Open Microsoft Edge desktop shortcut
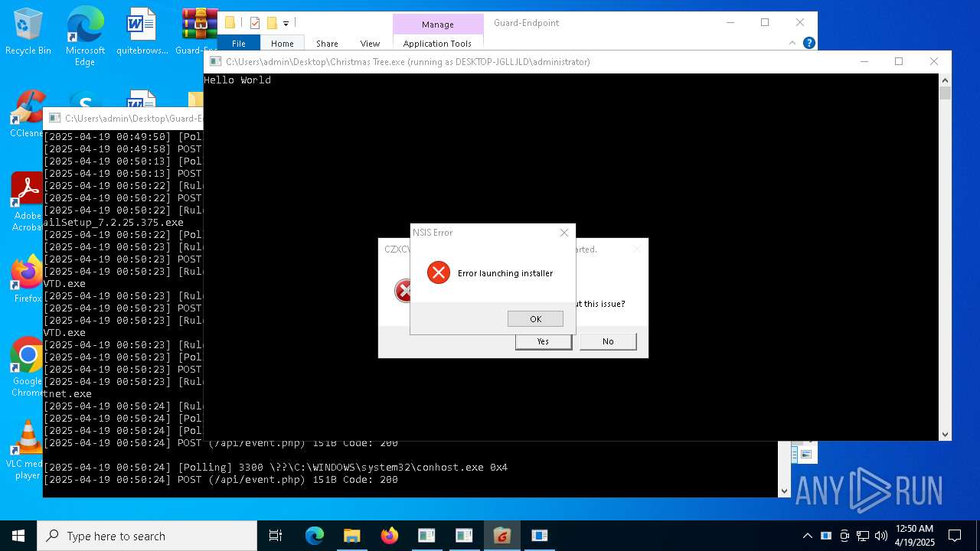 (x=85, y=36)
